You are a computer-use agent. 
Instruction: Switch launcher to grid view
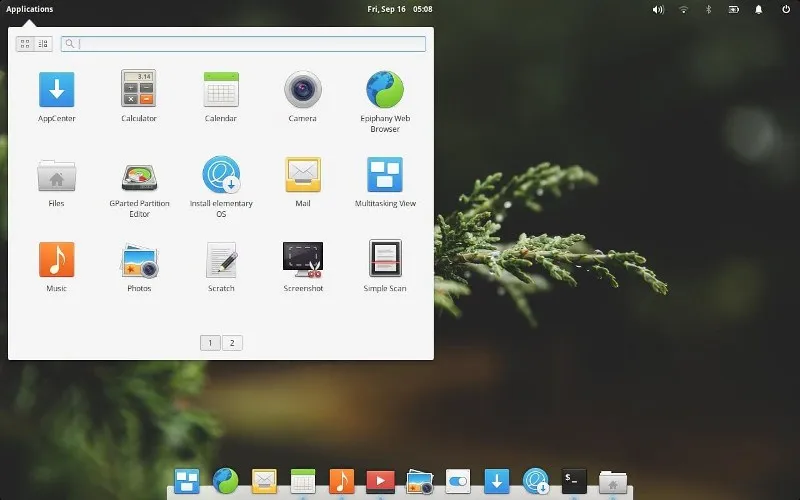tap(25, 44)
